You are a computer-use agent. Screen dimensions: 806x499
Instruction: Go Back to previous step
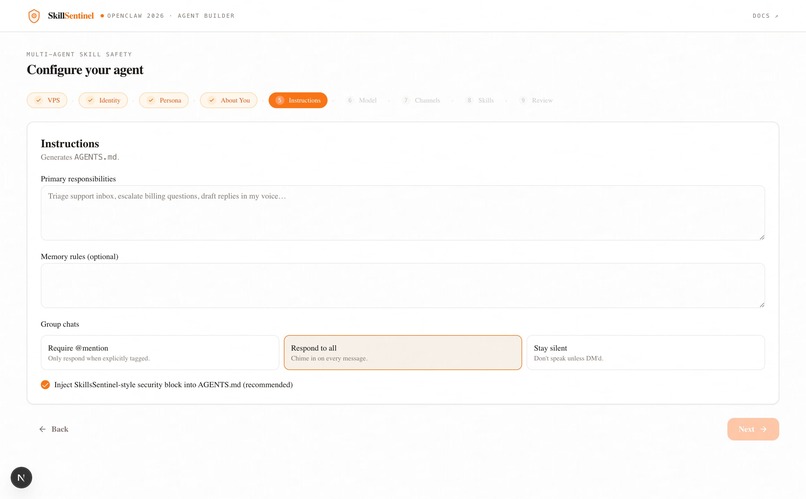point(53,429)
